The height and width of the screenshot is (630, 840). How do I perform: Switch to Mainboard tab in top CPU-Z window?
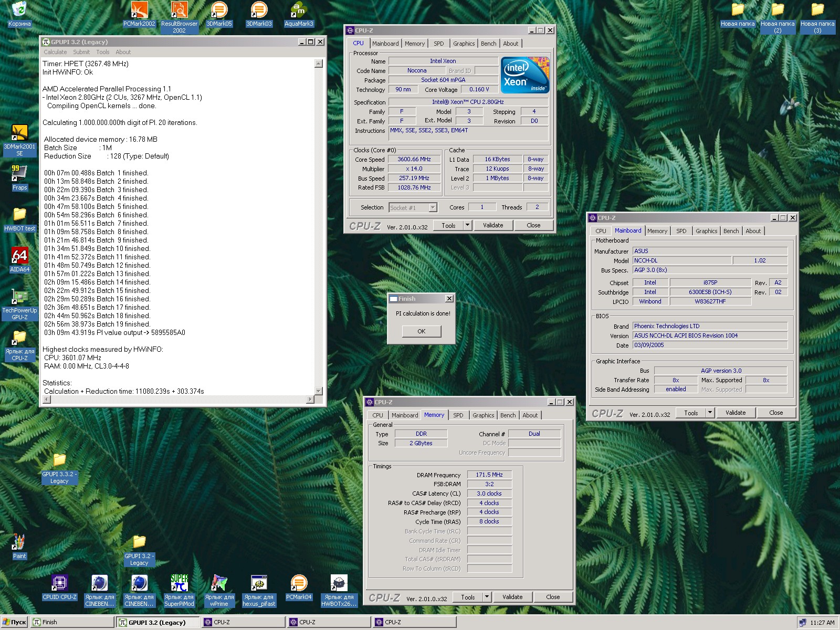tap(385, 44)
